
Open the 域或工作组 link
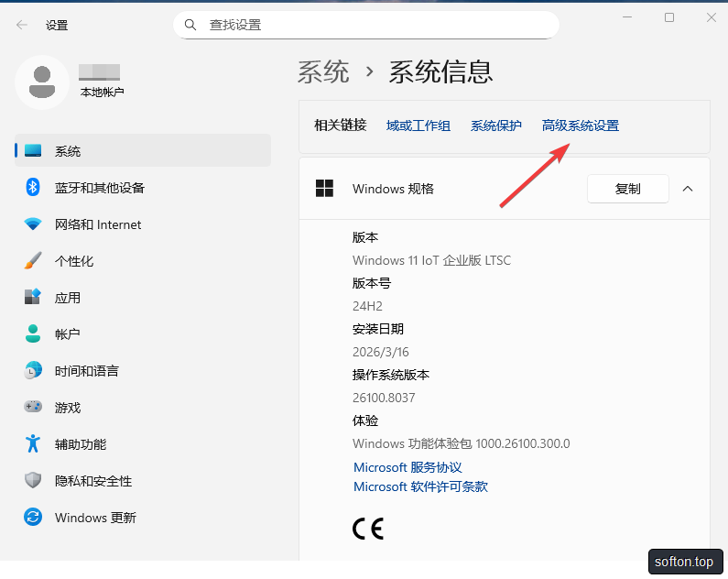point(418,126)
